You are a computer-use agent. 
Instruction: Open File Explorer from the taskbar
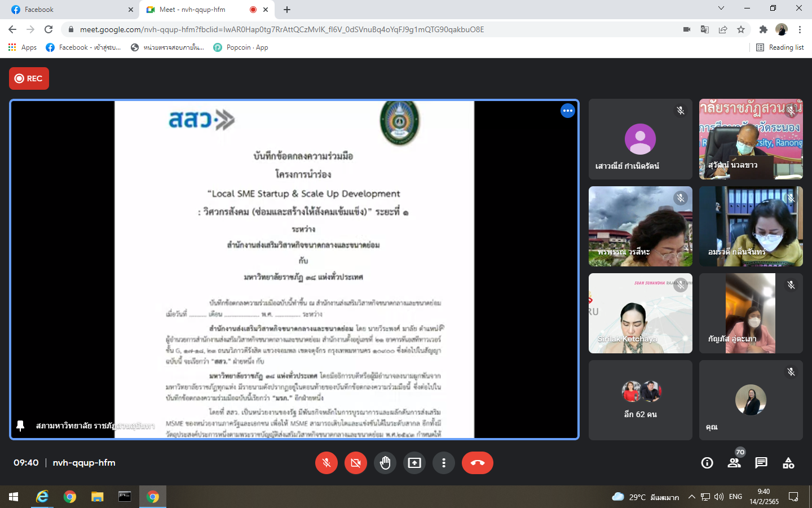coord(98,497)
